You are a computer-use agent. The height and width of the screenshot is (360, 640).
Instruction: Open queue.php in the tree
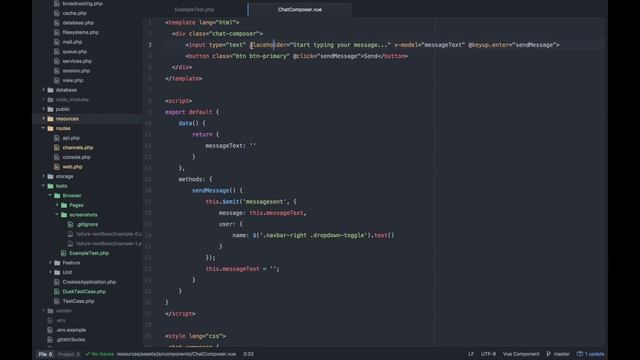[75, 51]
